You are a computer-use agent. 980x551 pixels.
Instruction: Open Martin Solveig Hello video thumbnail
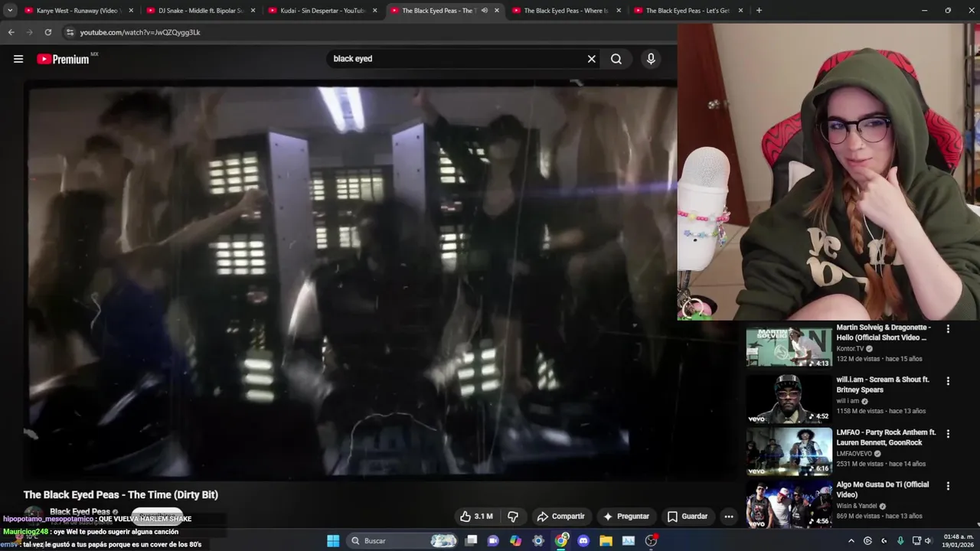789,347
